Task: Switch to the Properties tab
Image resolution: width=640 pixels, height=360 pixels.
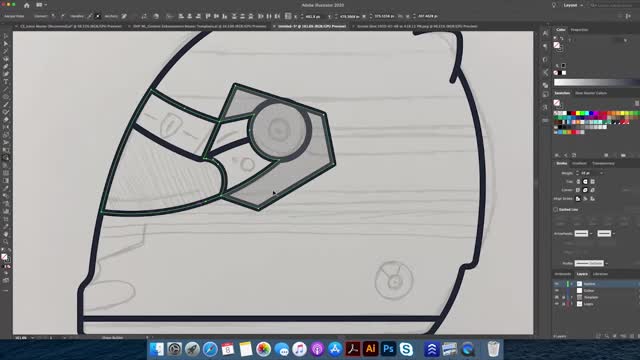Action: [579, 30]
